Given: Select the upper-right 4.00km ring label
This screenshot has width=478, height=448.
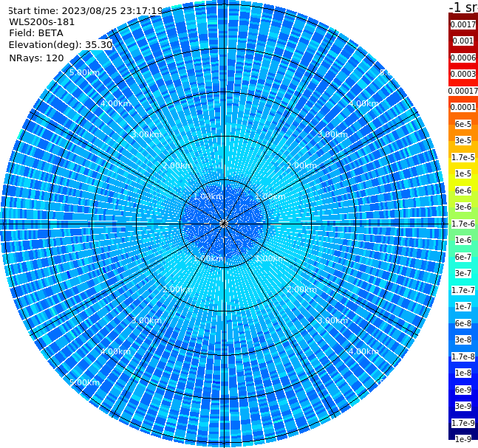Looking at the screenshot, I should point(363,103).
